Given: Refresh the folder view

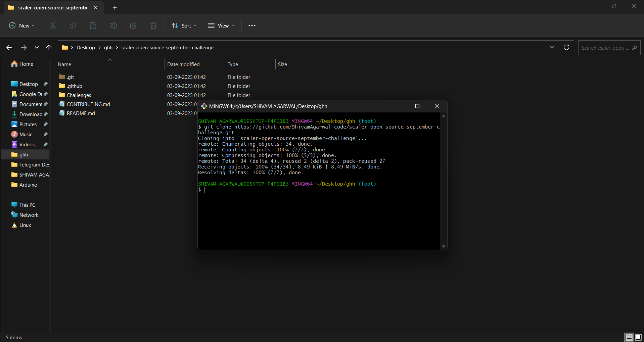Looking at the screenshot, I should pos(566,47).
